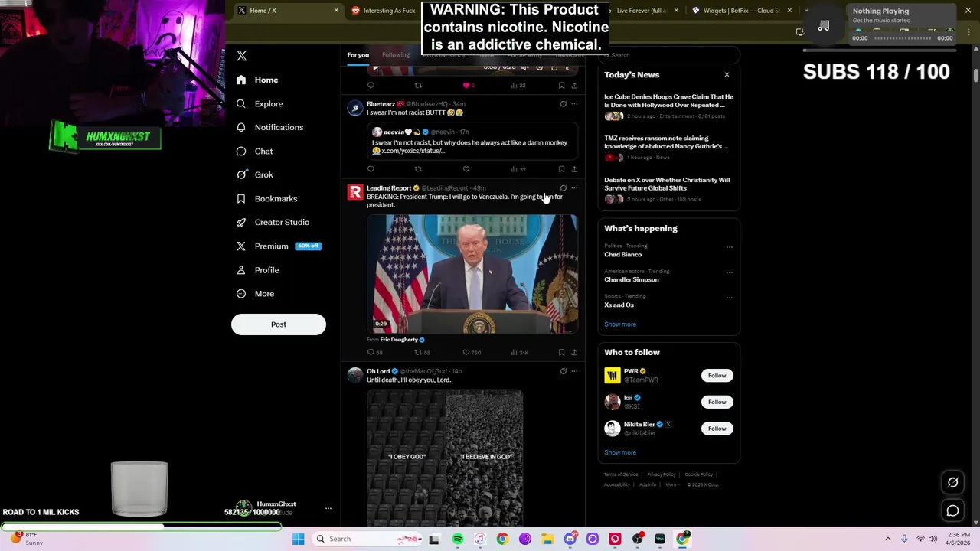Share the Bluetearz post
The width and height of the screenshot is (980, 551).
click(574, 169)
